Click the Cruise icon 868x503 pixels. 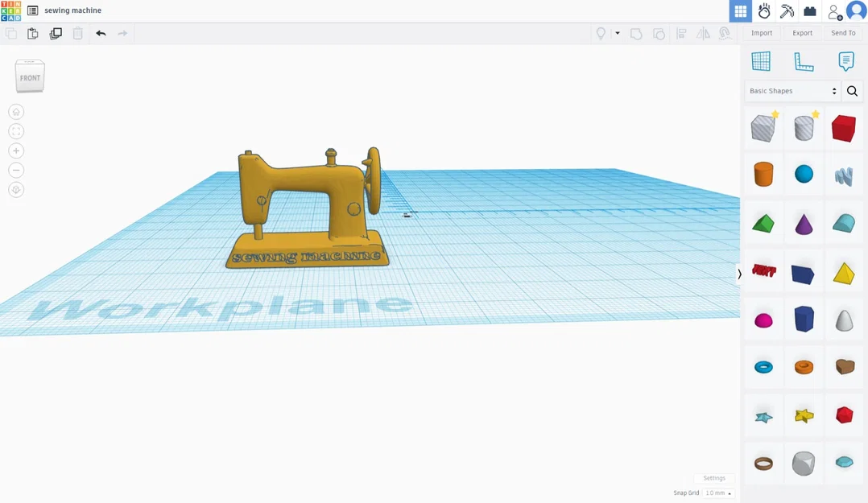click(725, 34)
